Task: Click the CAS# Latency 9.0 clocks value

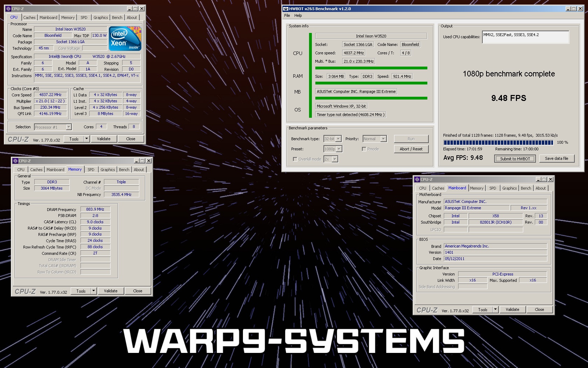Action: click(x=95, y=222)
